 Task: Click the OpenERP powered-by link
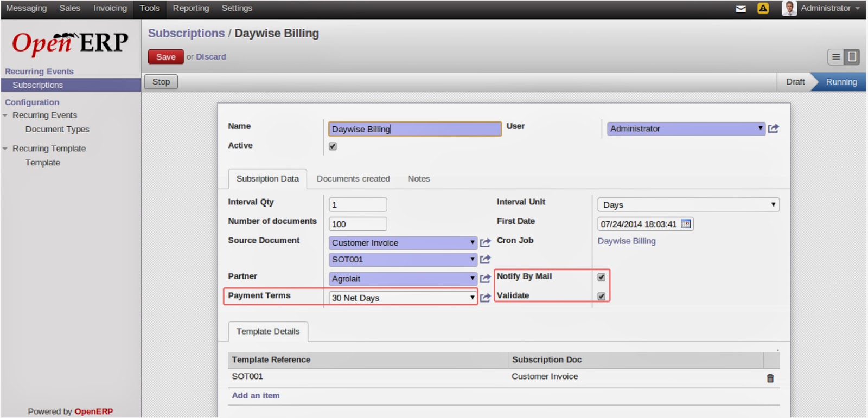(x=94, y=411)
